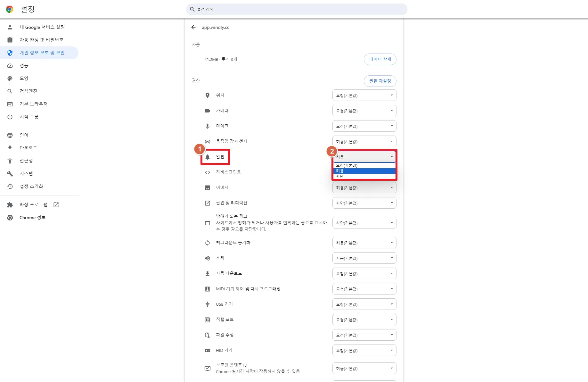Screen dimensions: 588x382
Task: Collapse the open 알림 permission dropdown
Action: (x=364, y=157)
